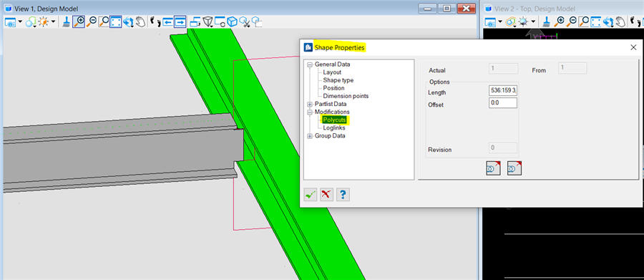644x280 pixels.
Task: Open View Attributes dropdown arrow in View 1
Action: (20, 21)
